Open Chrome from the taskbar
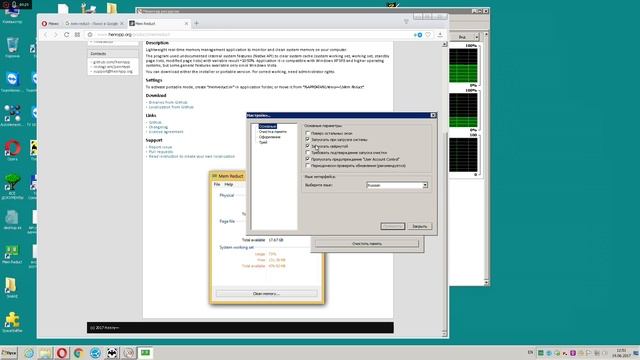This screenshot has height=360, width=640. tap(78, 353)
